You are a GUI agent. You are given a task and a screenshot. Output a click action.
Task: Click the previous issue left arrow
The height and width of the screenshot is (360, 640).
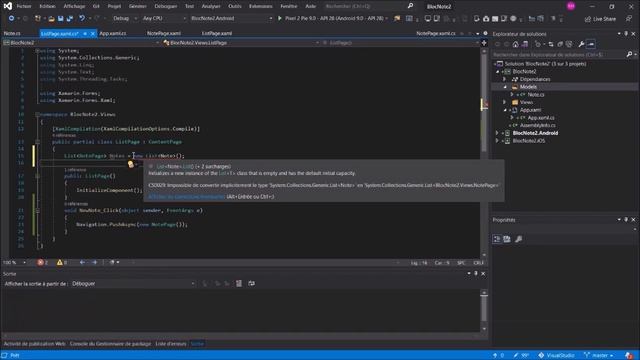pos(82,262)
